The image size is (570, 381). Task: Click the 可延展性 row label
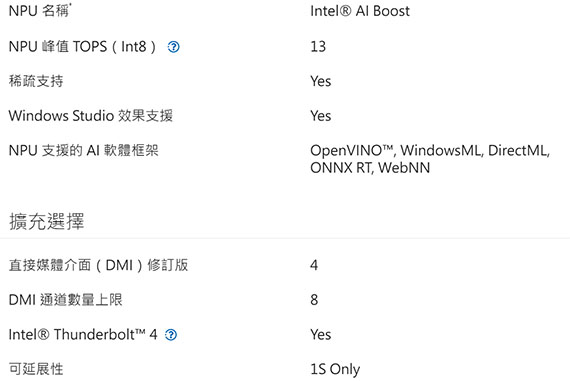[36, 369]
